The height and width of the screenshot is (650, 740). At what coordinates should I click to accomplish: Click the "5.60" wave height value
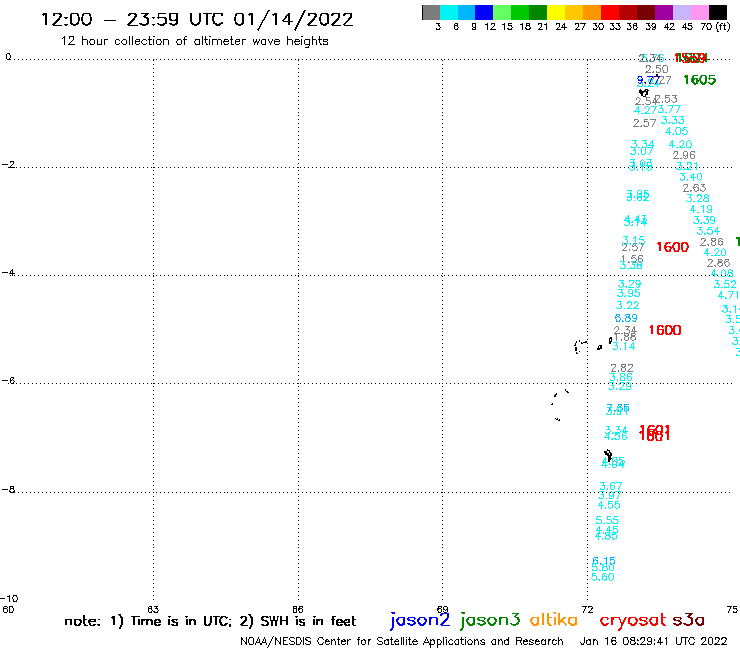[603, 577]
